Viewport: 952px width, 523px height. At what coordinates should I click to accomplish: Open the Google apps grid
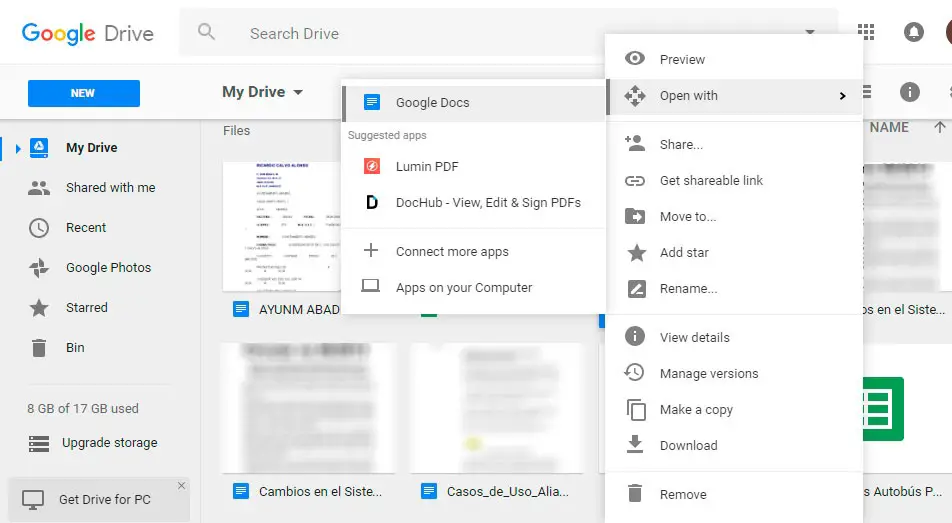[x=866, y=32]
